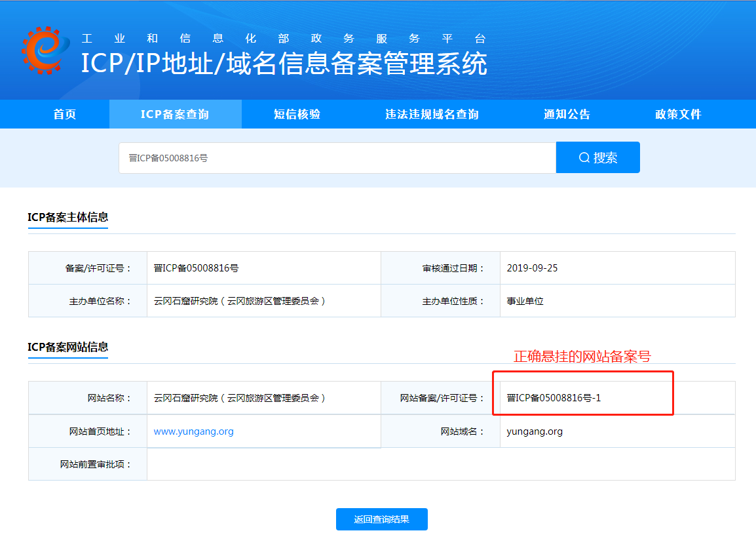Screen dimensions: 756x556
Task: Click the approval date 2019-09-25
Action: click(x=532, y=268)
